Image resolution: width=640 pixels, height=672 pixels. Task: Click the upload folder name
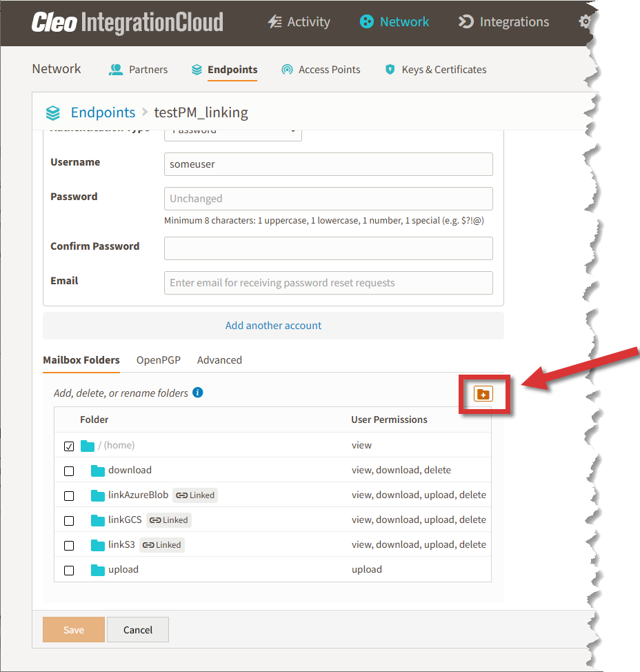(x=123, y=570)
